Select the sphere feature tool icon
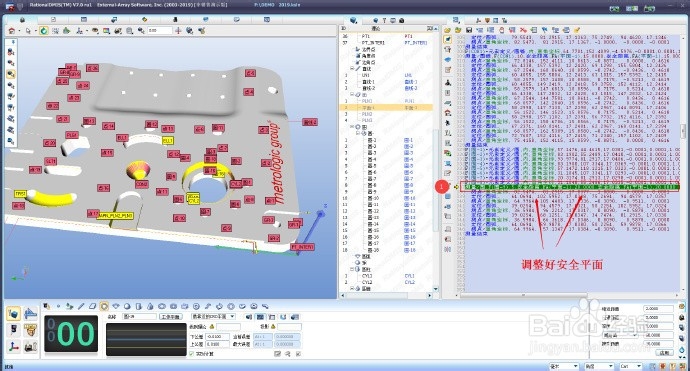Viewport: 690px width, 371px height. (127, 306)
